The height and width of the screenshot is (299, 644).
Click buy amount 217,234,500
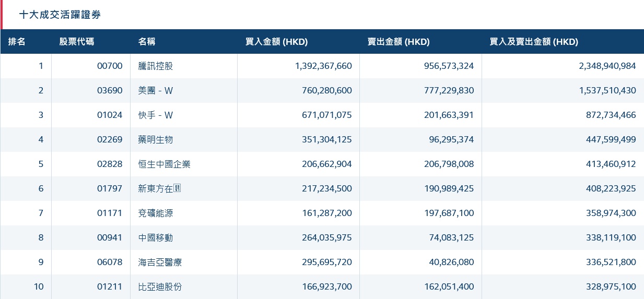[x=327, y=189]
